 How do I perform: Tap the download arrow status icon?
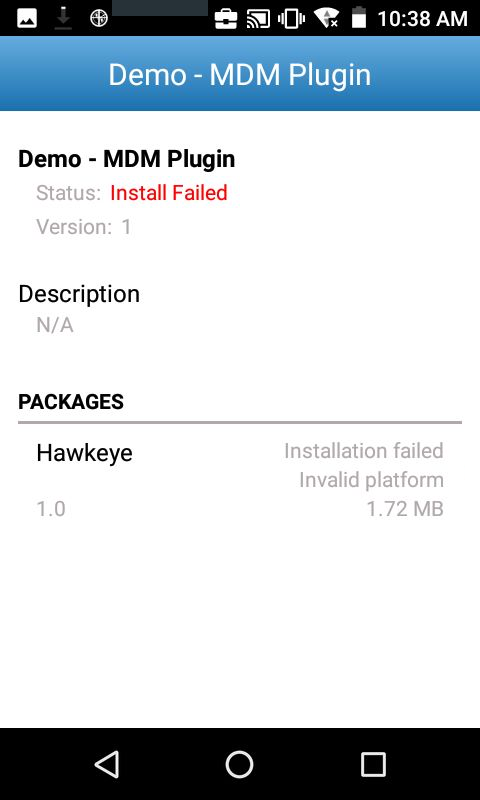(x=63, y=18)
